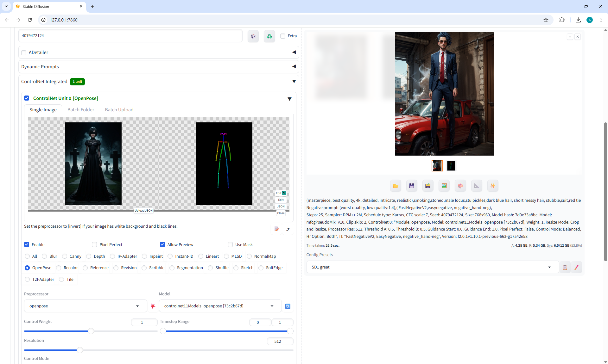
Task: Switch to the Batch Folder tab
Action: [x=81, y=110]
